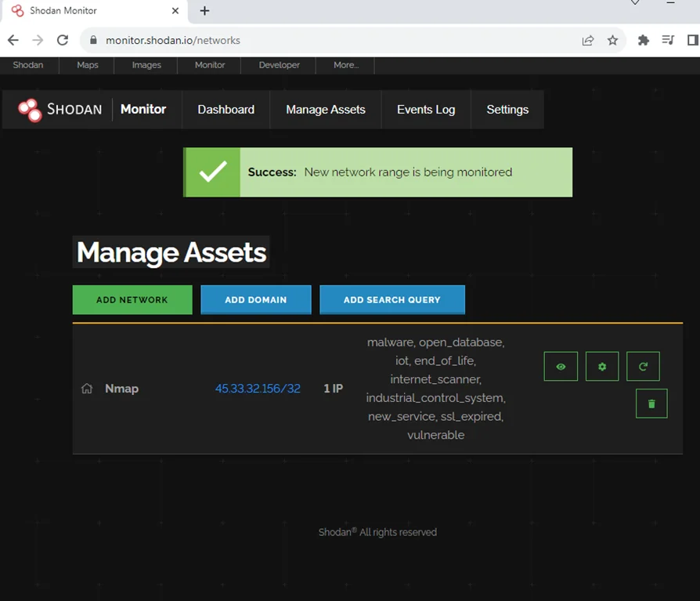Bookmark the page via the star icon
700x601 pixels.
click(x=612, y=40)
